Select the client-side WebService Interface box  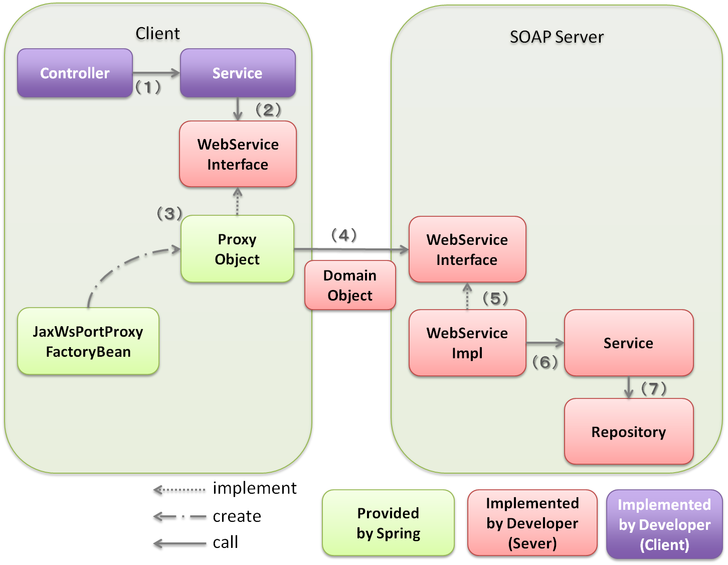238,154
